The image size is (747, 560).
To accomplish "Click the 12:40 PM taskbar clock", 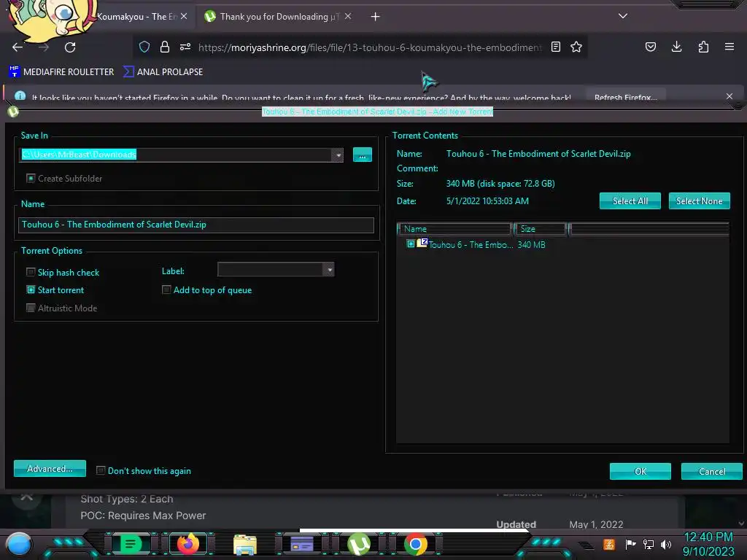I will [708, 537].
